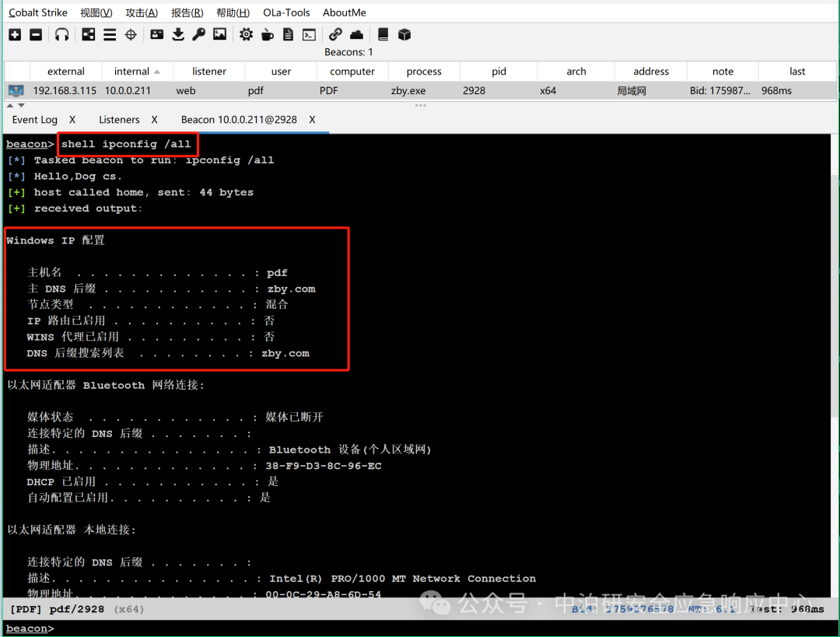Click the beacon computer icon in session row

coord(16,90)
